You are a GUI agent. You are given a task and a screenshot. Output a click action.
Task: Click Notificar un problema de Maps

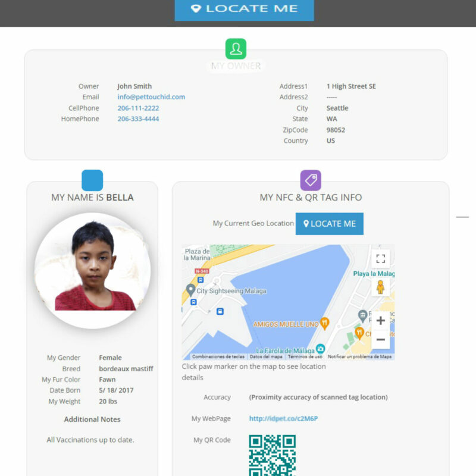pos(359,356)
